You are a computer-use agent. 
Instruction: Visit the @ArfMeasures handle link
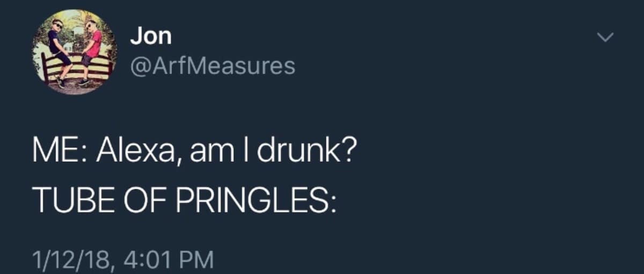(213, 66)
